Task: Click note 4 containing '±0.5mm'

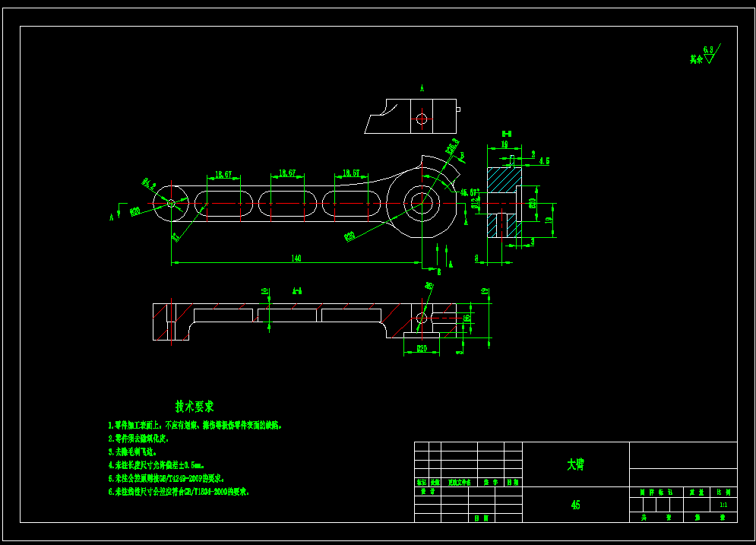Action: (x=157, y=465)
